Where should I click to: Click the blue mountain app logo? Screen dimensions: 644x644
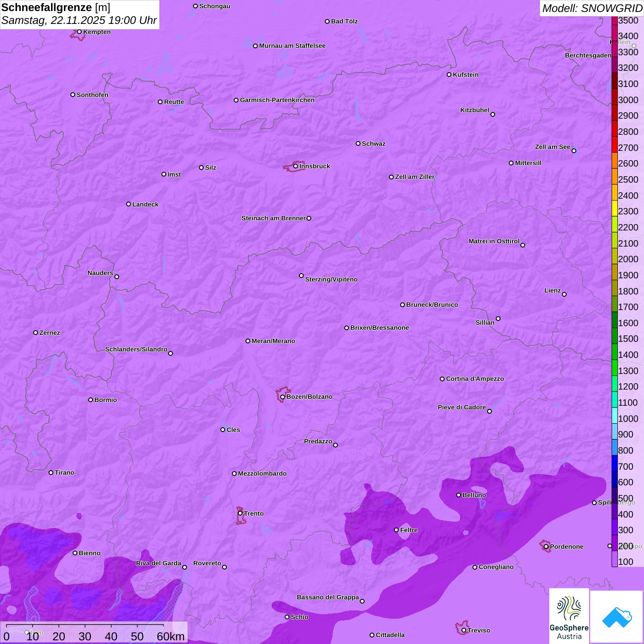(616, 617)
